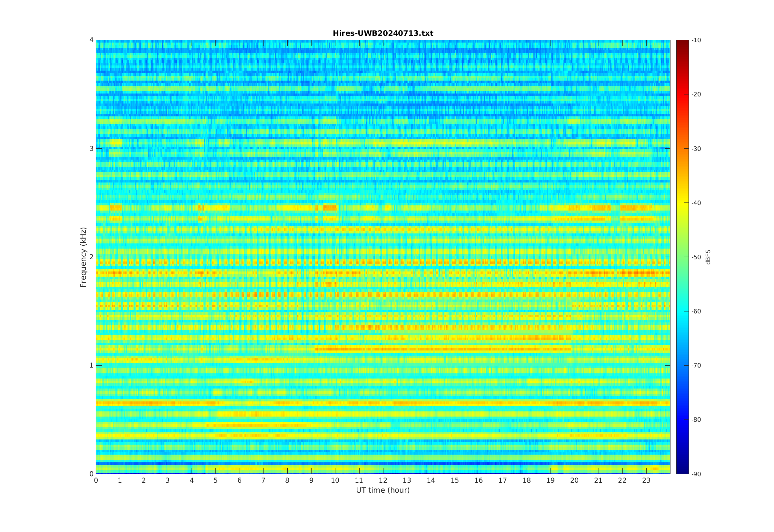Click the 'UT time (hour)' axis label
This screenshot has width=774, height=532.
383,490
